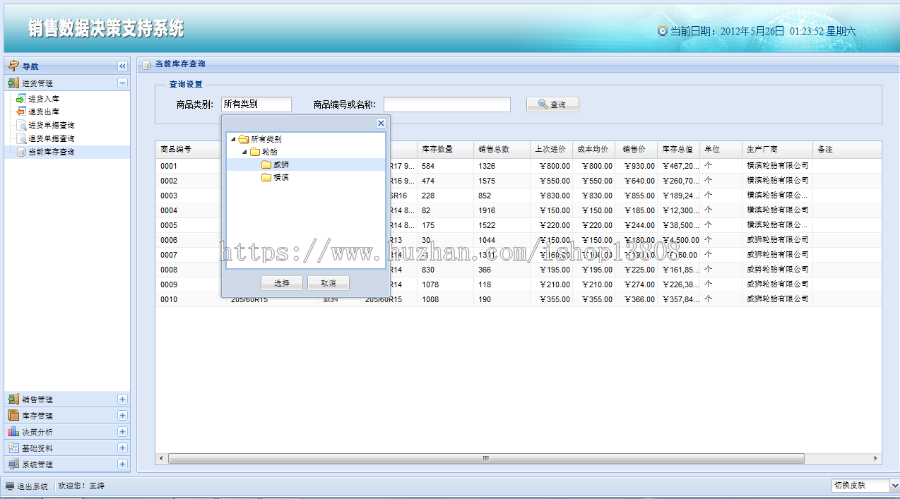
Task: Click the clock icon beside 当前日期
Action: pyautogui.click(x=662, y=31)
